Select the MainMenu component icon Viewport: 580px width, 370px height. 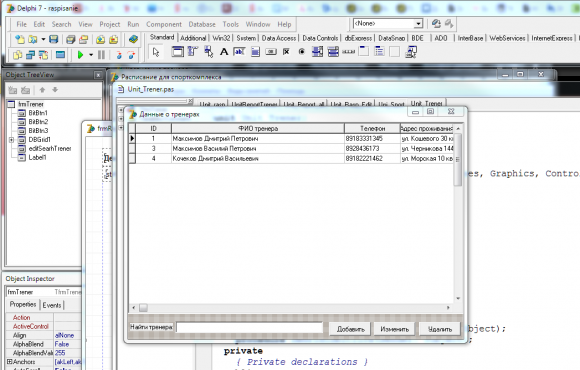tap(193, 52)
